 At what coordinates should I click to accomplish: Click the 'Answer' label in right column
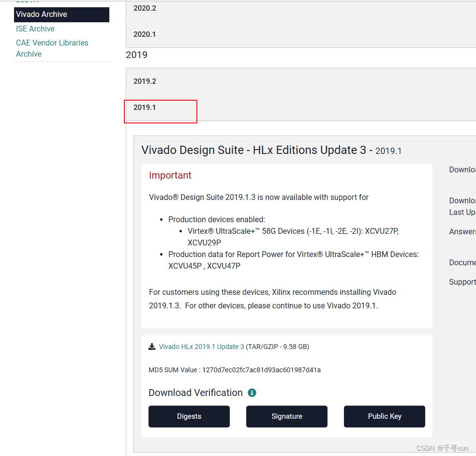[x=462, y=232]
